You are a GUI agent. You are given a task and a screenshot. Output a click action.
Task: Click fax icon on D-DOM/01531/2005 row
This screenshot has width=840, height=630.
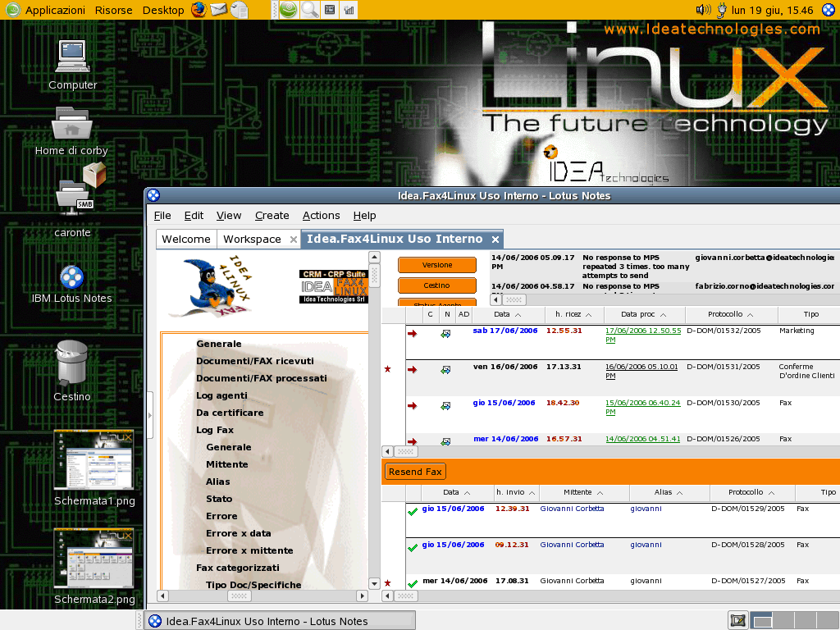pyautogui.click(x=445, y=370)
